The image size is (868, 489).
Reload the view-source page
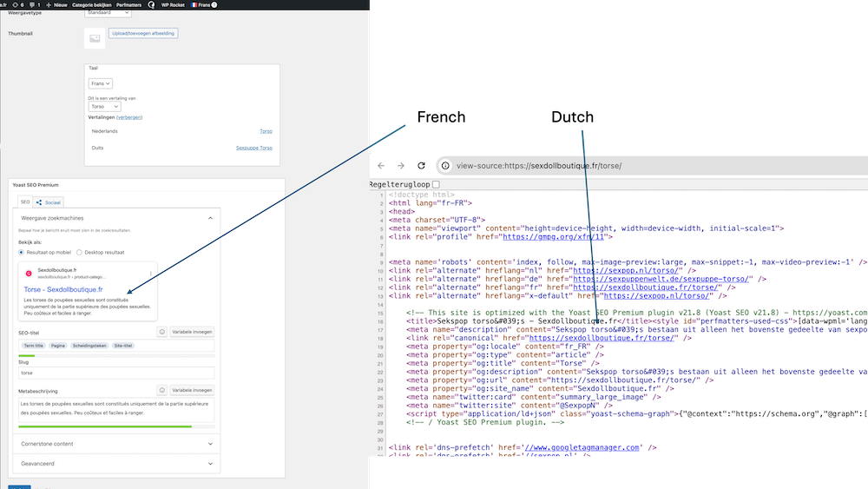(x=421, y=166)
